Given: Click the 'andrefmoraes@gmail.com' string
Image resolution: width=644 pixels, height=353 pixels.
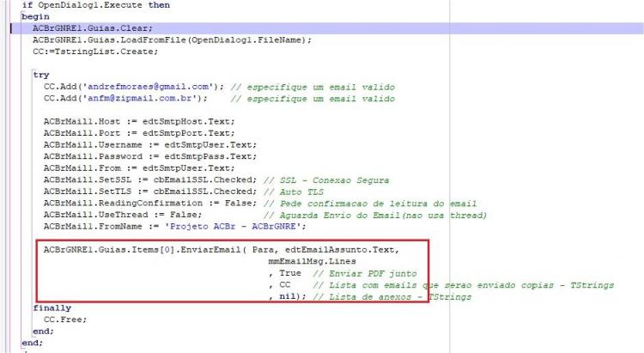Looking at the screenshot, I should [148, 87].
